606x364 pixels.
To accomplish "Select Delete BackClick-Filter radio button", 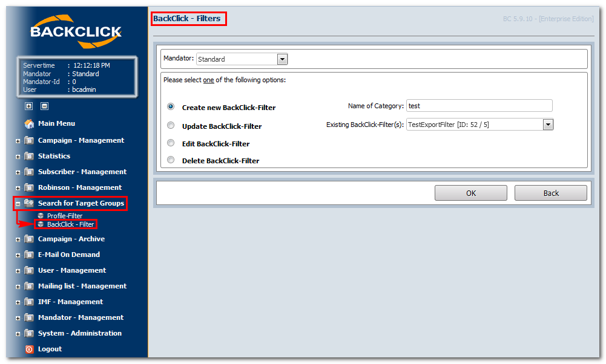I will [171, 160].
